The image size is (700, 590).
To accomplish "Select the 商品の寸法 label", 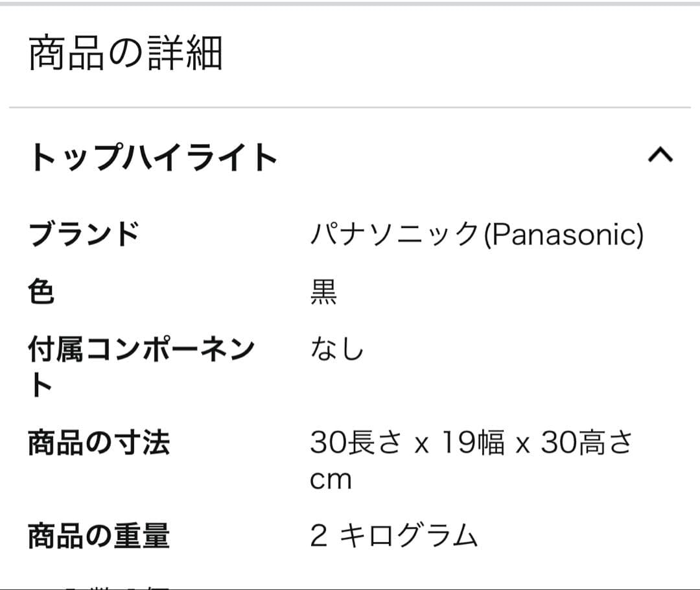I will click(99, 443).
